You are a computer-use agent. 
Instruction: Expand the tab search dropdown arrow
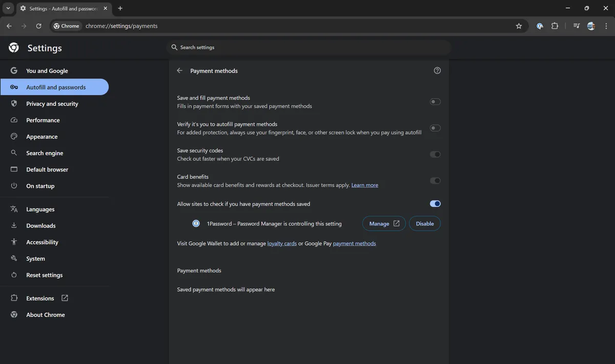[8, 8]
